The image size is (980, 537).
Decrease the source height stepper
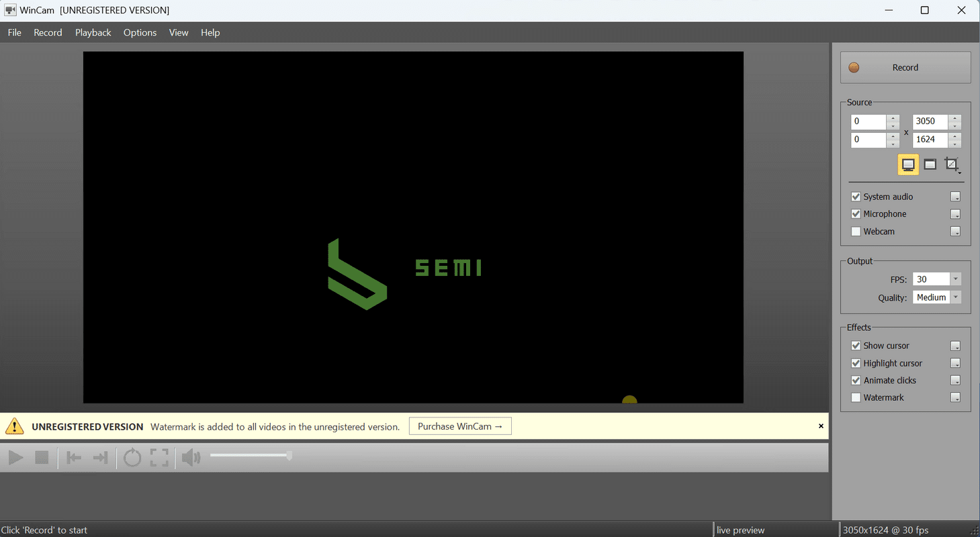pos(955,144)
